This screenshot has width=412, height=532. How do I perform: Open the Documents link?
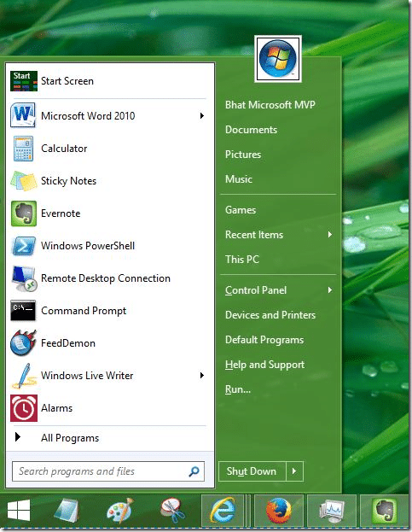pos(251,130)
